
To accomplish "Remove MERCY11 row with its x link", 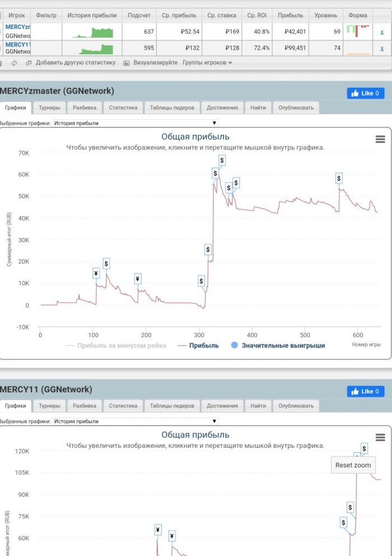I will (382, 48).
